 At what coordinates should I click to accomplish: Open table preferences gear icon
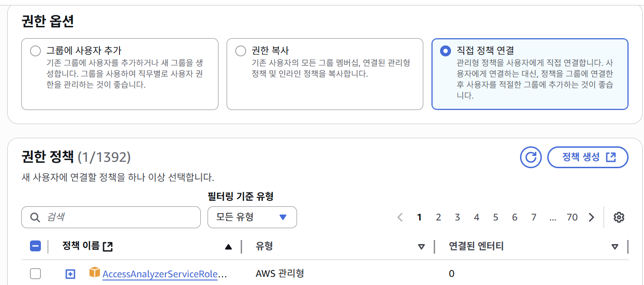(x=619, y=217)
